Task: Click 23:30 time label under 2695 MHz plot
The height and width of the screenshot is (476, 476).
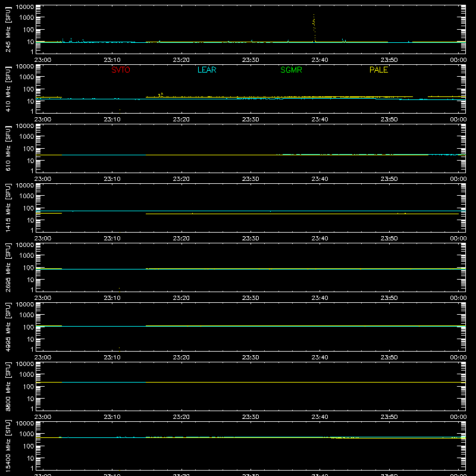Action: pos(250,298)
